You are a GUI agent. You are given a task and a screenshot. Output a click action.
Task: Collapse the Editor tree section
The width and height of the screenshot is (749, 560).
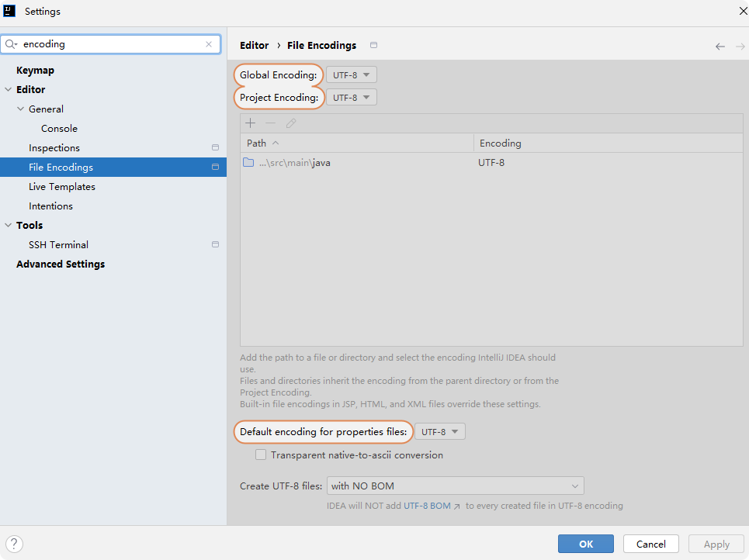tap(9, 90)
